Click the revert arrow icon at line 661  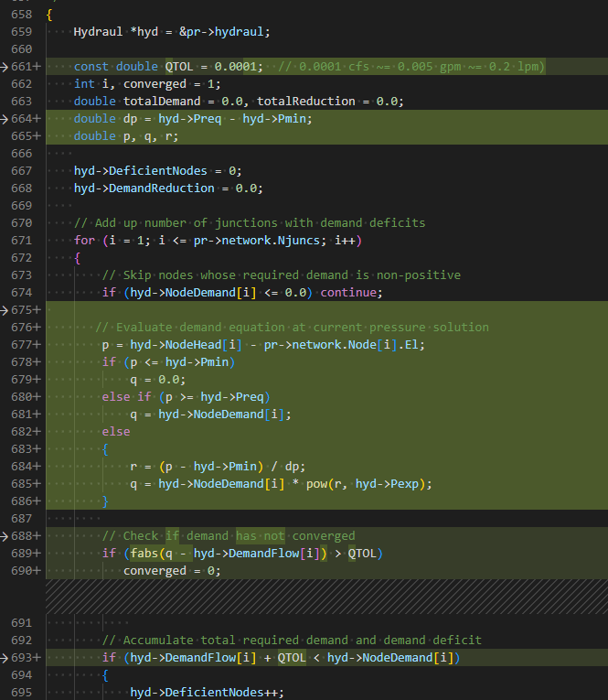[5, 67]
